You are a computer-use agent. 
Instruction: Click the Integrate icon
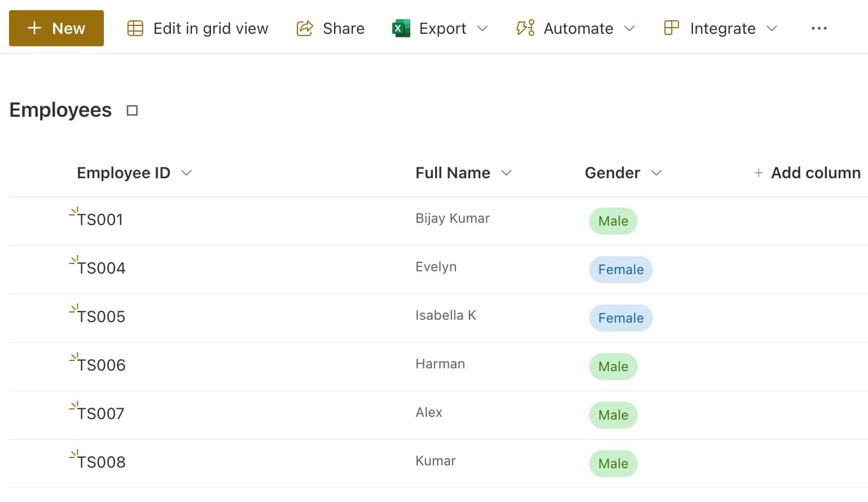(x=671, y=28)
